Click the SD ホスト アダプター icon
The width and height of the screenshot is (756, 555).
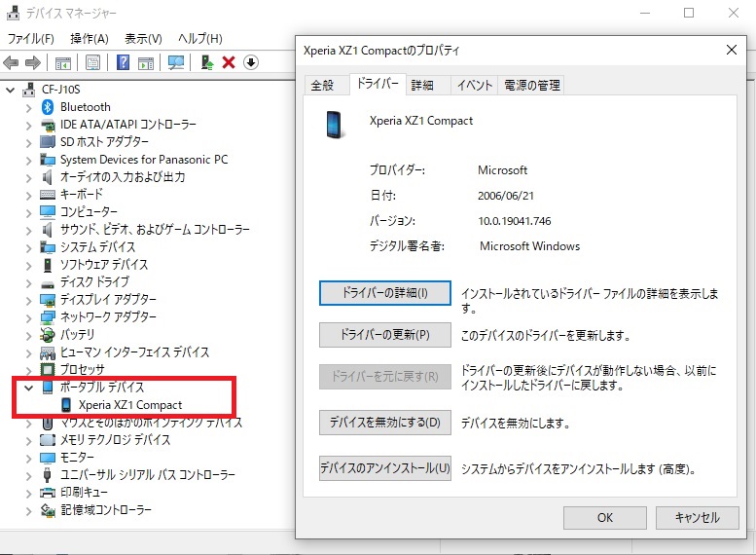click(48, 142)
